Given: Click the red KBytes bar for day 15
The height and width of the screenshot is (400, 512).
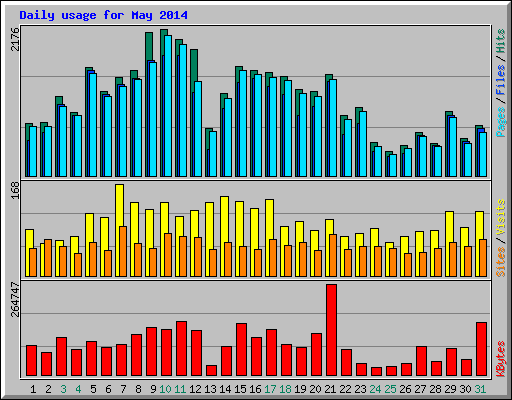Looking at the screenshot, I should click(241, 350).
